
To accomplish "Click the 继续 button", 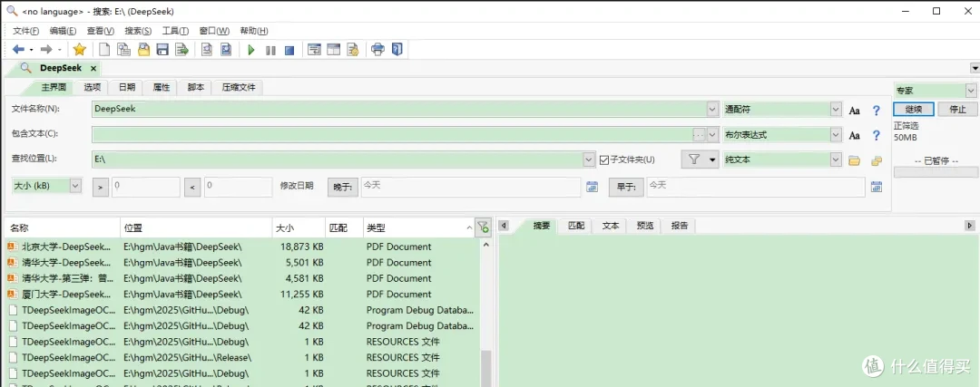I will point(914,110).
